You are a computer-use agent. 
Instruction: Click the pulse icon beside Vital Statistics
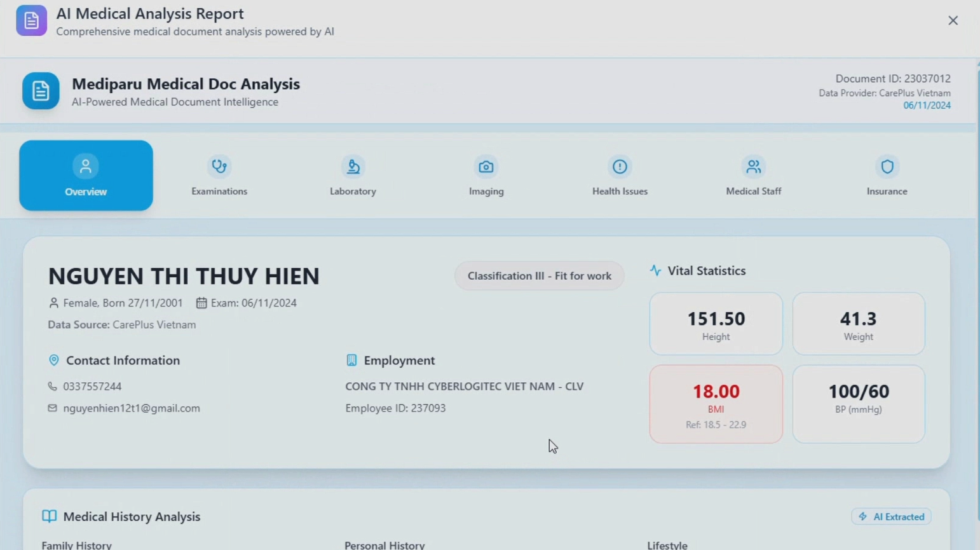pos(655,270)
